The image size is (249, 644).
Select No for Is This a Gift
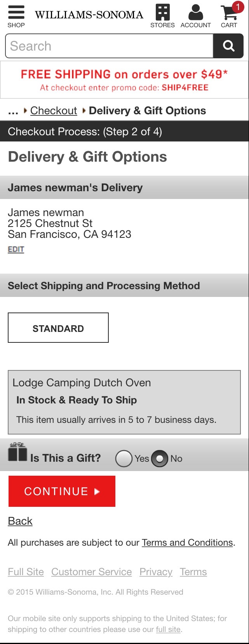pyautogui.click(x=160, y=459)
